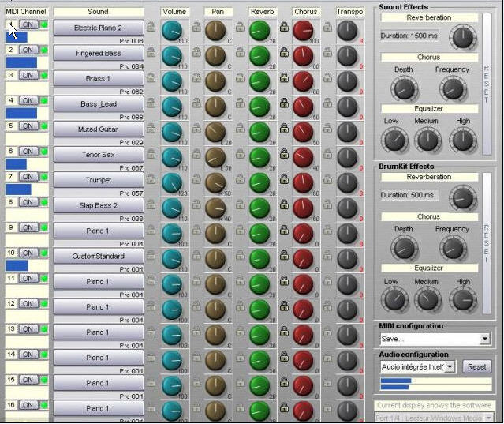This screenshot has width=504, height=424.
Task: Click the Audio configuration Reset button
Action: [x=477, y=366]
